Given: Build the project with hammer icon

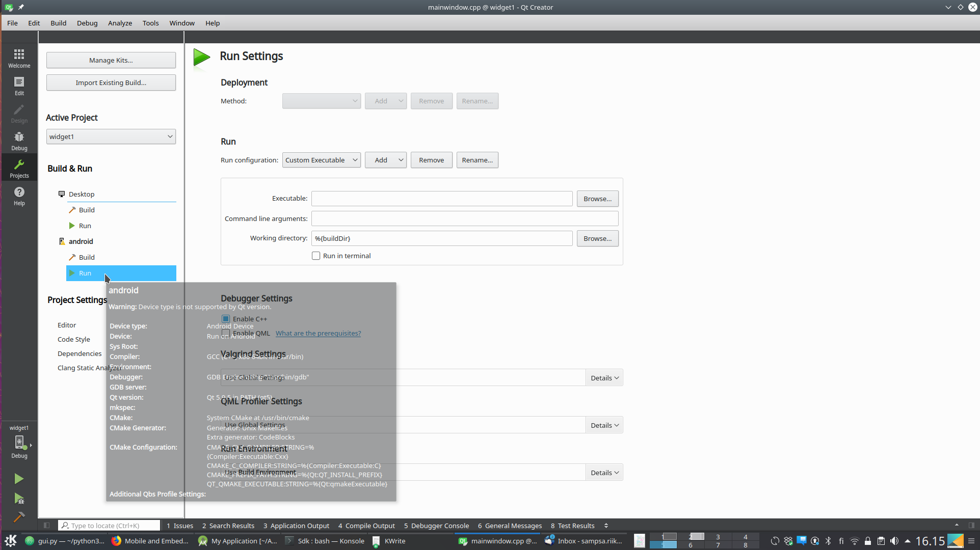Looking at the screenshot, I should tap(19, 517).
